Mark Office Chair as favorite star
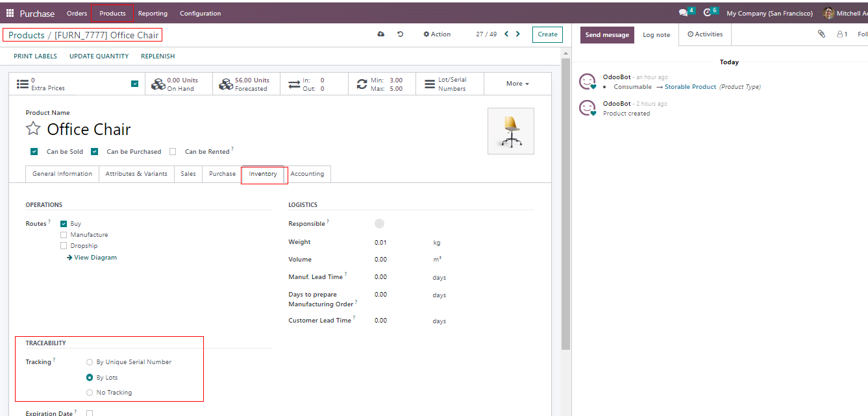Screen dimensions: 868x416 (x=33, y=128)
